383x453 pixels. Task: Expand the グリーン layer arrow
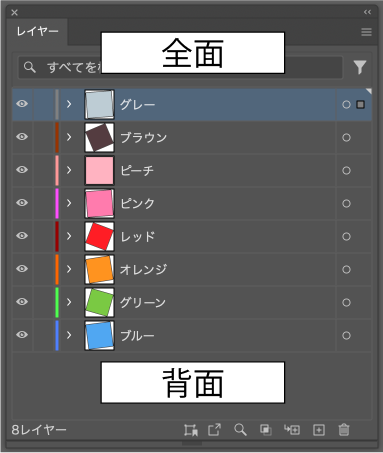(x=69, y=302)
